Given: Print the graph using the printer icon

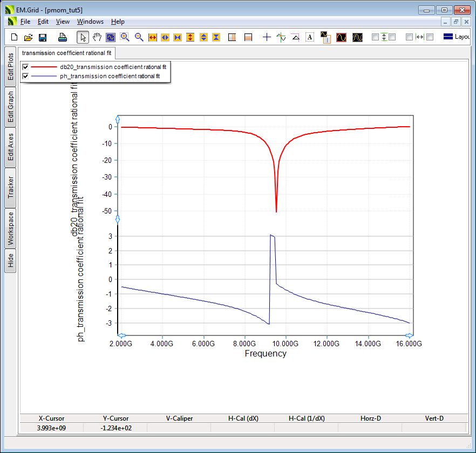Looking at the screenshot, I should tap(63, 37).
